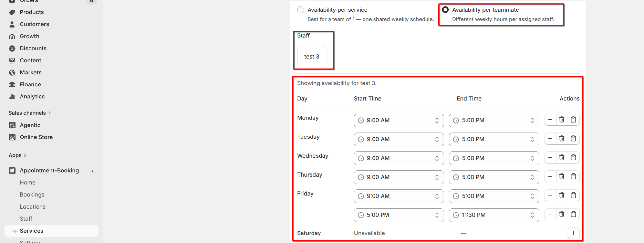Open Monday start time picker
The width and height of the screenshot is (644, 243).
click(x=399, y=120)
